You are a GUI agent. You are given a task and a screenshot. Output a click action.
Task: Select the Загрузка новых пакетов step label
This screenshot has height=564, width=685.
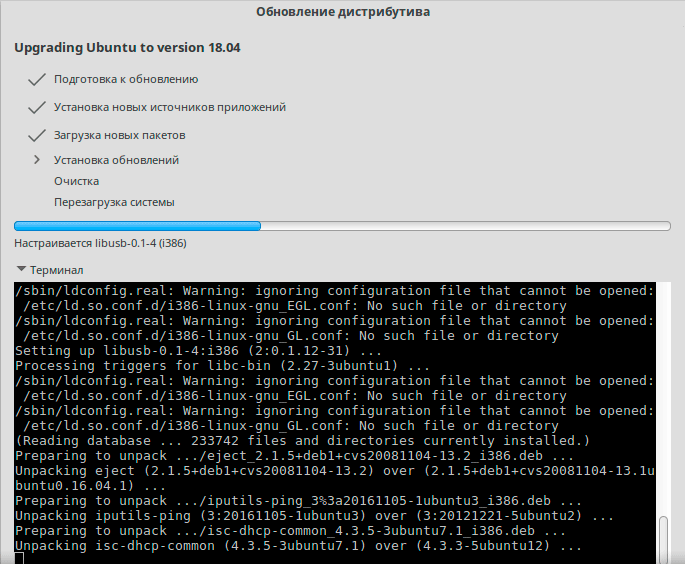(119, 135)
